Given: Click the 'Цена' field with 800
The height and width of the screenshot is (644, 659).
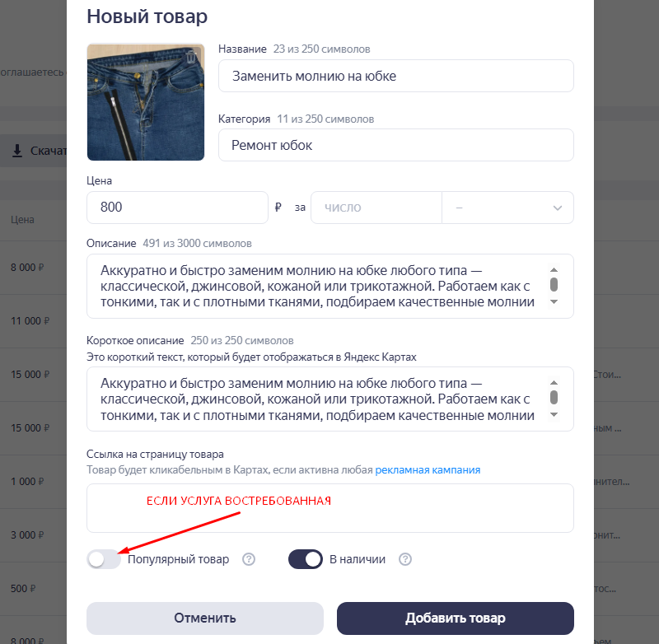Looking at the screenshot, I should tap(177, 208).
